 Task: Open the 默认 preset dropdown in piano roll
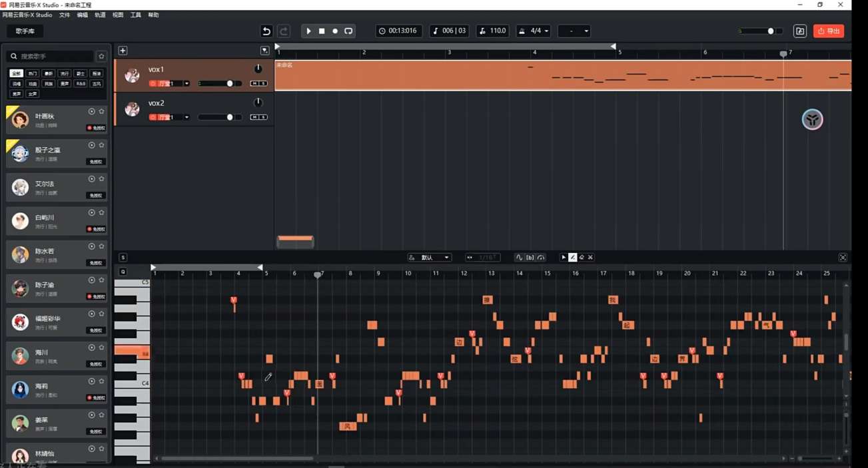click(430, 258)
